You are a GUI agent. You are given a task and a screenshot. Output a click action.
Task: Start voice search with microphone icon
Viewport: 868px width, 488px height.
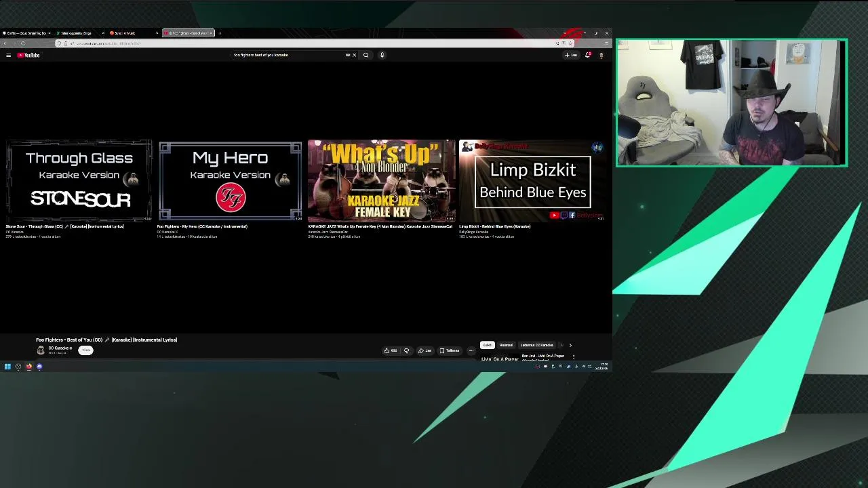(382, 55)
